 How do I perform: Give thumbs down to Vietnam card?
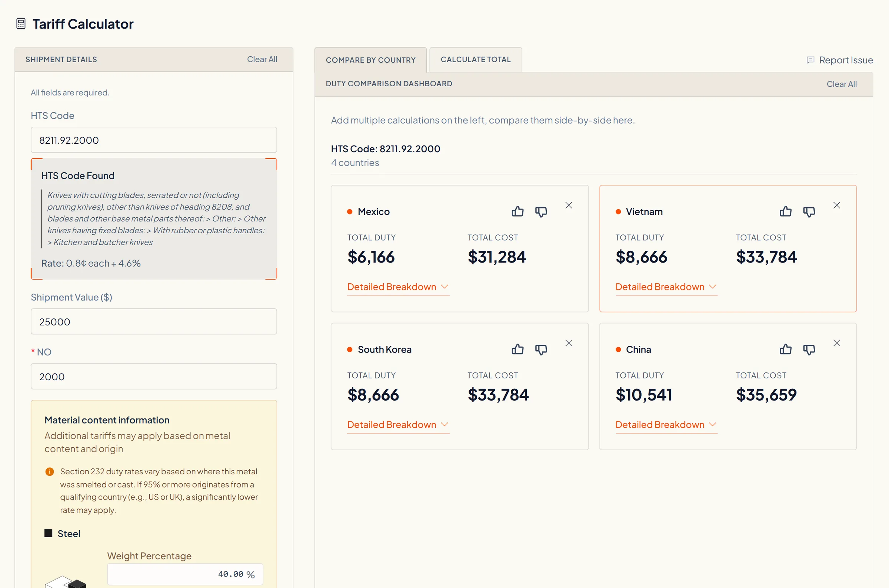coord(809,212)
